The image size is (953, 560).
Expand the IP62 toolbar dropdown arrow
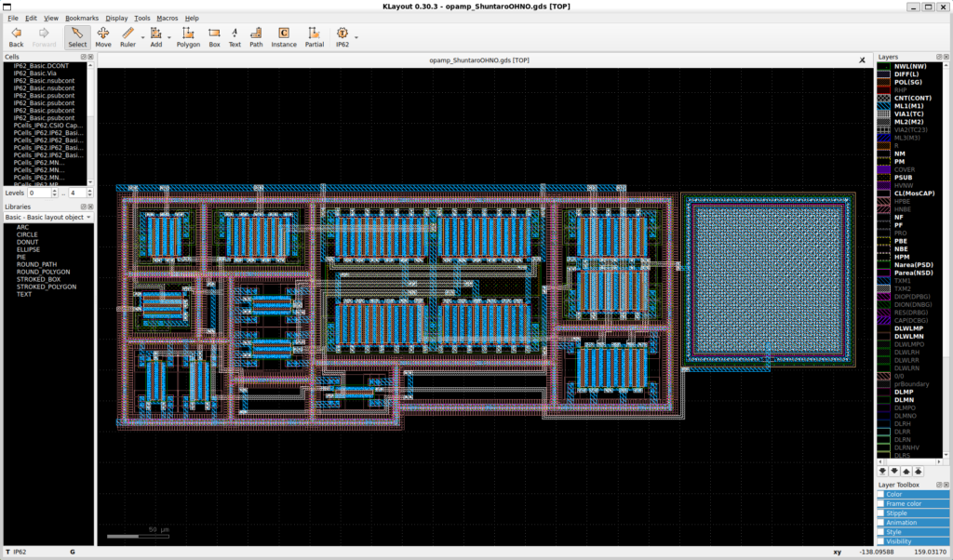pyautogui.click(x=356, y=37)
